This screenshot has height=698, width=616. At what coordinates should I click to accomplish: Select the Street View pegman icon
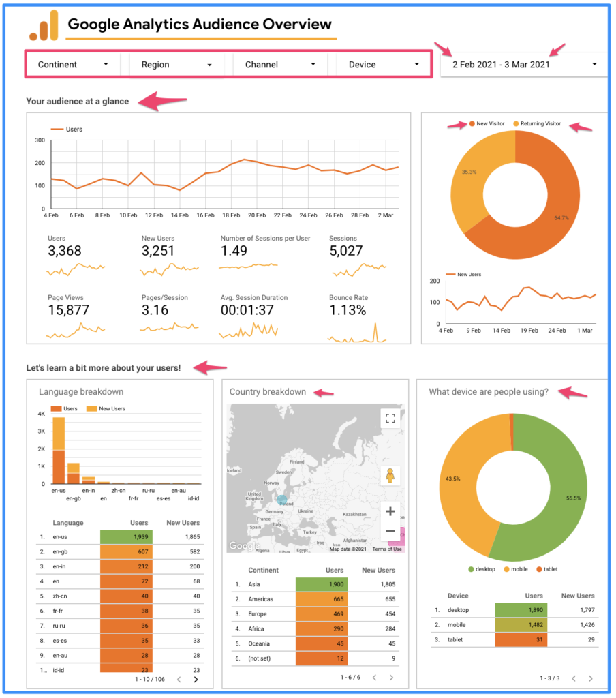click(x=390, y=476)
